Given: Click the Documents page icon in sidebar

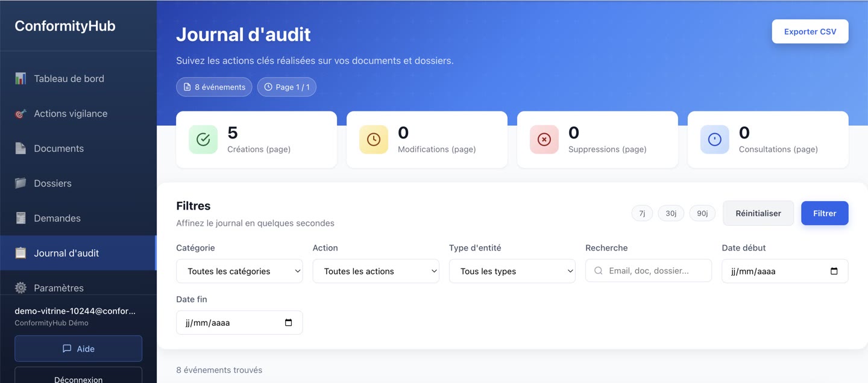Looking at the screenshot, I should pos(20,148).
